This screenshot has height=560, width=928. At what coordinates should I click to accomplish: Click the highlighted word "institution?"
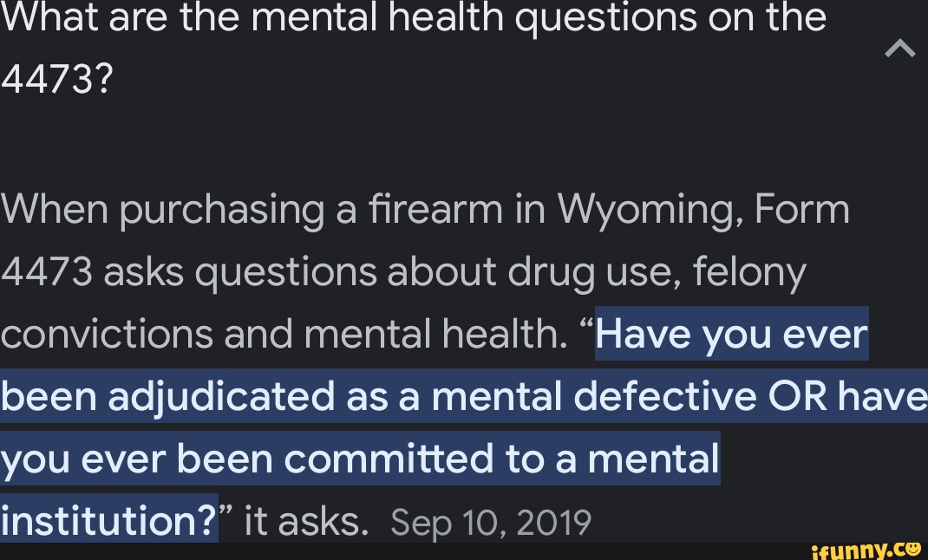tap(108, 522)
